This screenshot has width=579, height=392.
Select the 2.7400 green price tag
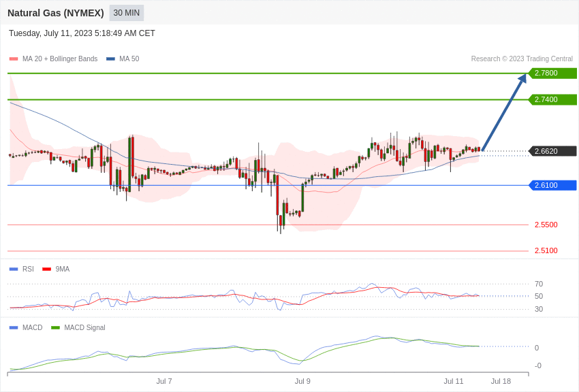pos(552,99)
